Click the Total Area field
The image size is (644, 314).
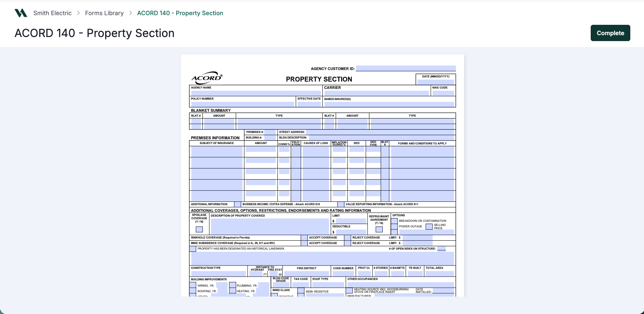point(440,274)
